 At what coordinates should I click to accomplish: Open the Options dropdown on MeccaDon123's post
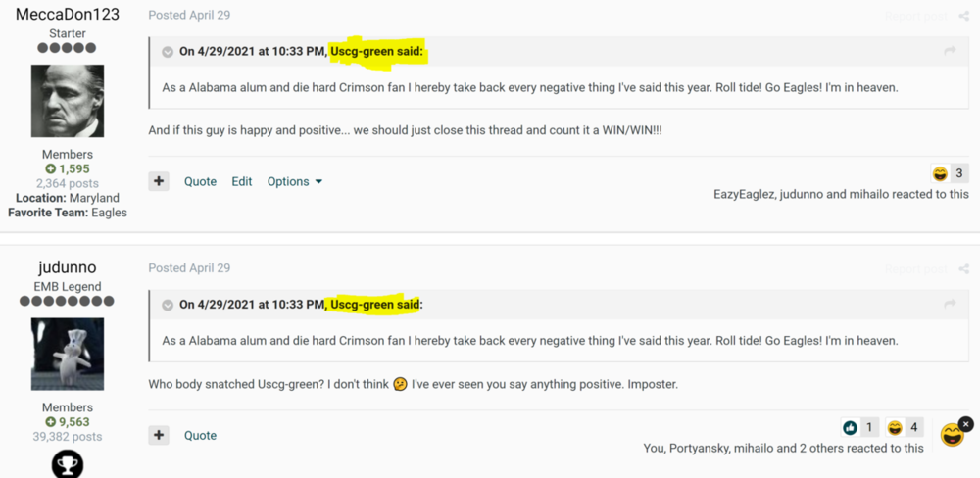(294, 181)
